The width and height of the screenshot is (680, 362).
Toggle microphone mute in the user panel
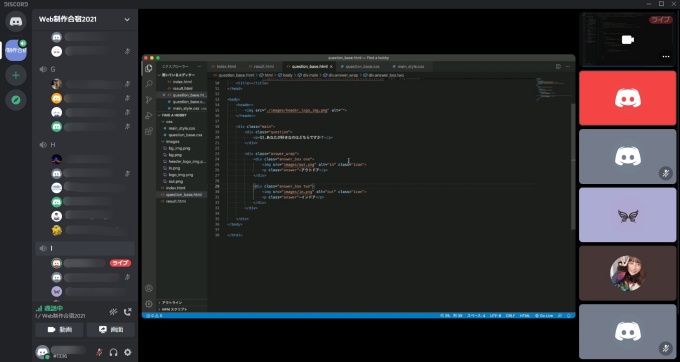tap(99, 352)
